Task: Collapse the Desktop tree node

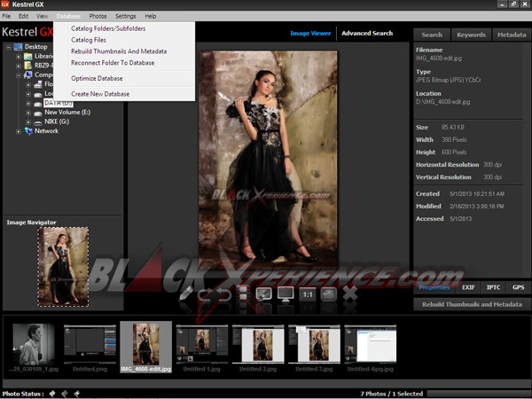Action: (9, 47)
